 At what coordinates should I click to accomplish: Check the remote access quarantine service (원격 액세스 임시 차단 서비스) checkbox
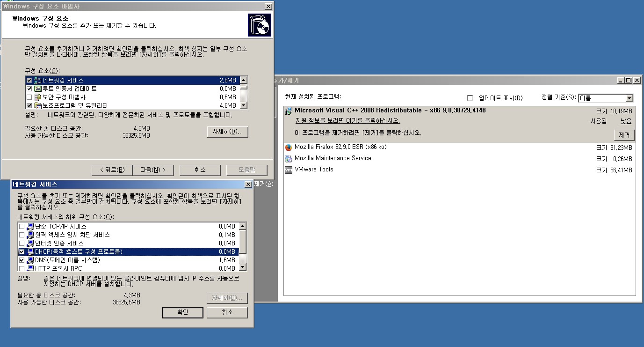(x=22, y=235)
